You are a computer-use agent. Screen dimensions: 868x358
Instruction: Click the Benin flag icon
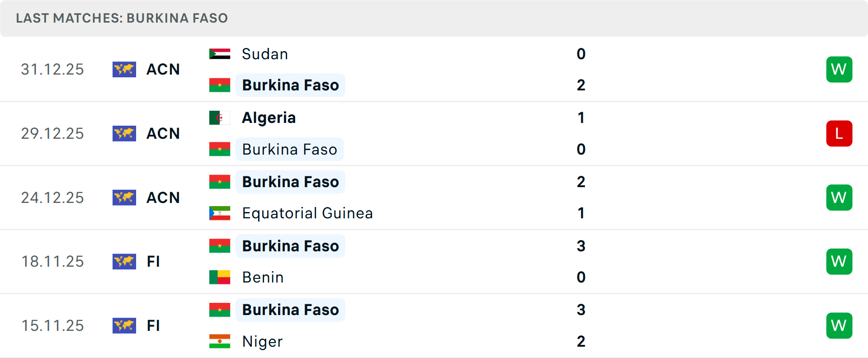pyautogui.click(x=220, y=277)
